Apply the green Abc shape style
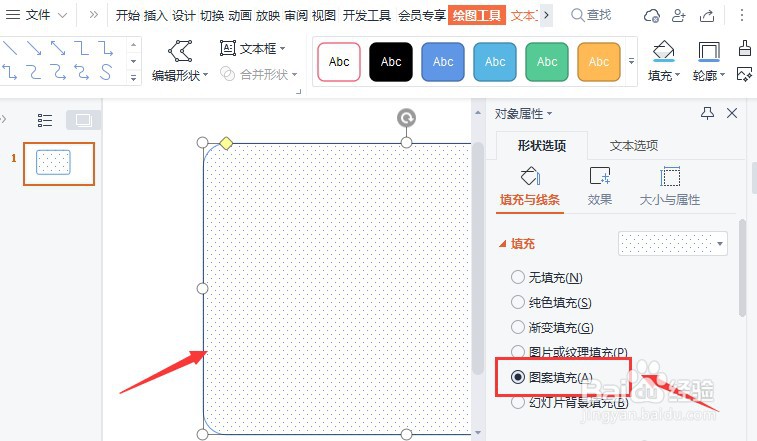 click(547, 62)
